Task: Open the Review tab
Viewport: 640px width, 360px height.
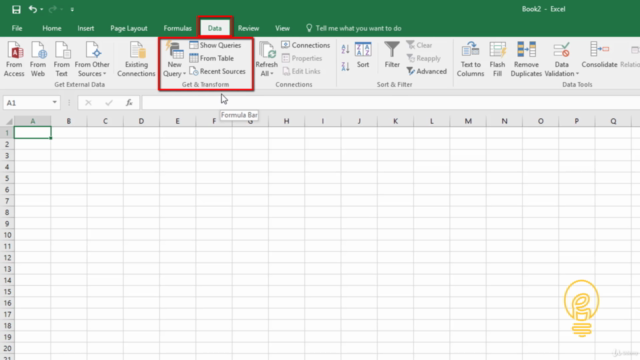Action: point(248,28)
